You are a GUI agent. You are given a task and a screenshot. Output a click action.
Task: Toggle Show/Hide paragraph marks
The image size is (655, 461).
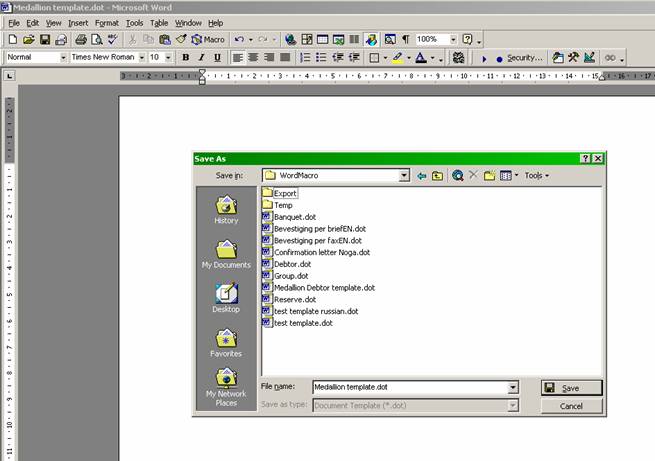[x=406, y=39]
